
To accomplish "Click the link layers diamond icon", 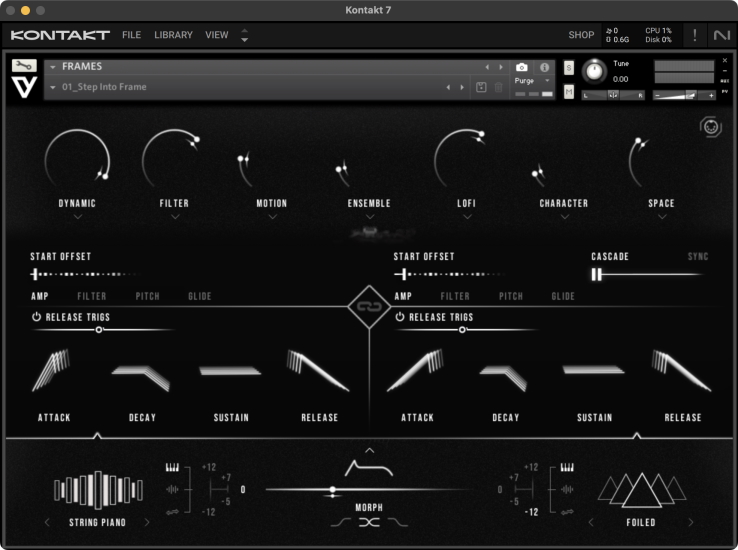I will pos(369,307).
